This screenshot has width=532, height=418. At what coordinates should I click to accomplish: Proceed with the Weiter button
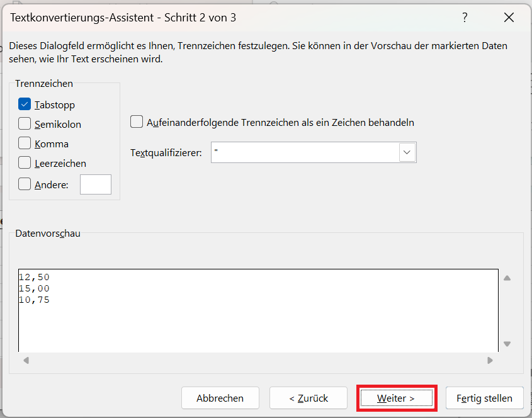point(397,398)
